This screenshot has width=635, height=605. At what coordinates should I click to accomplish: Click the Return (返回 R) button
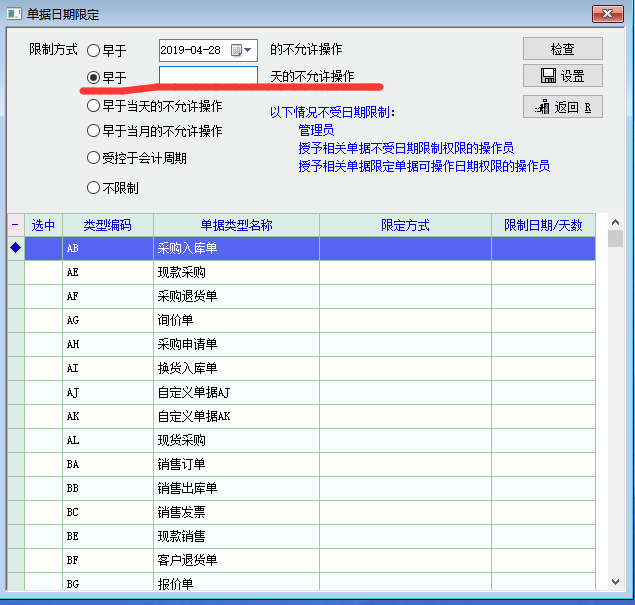(562, 106)
